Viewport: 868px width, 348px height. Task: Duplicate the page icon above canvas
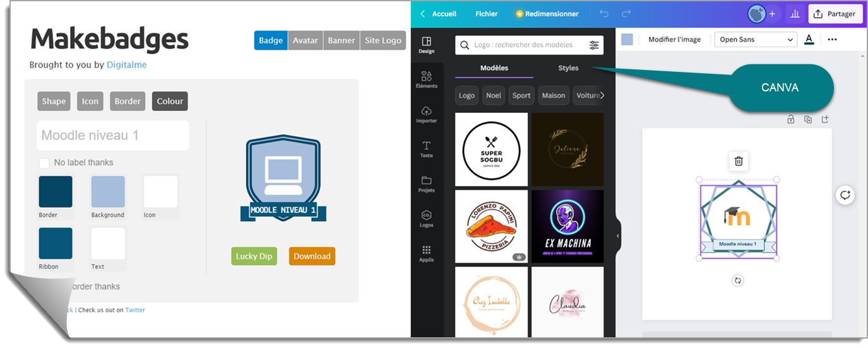pos(807,119)
